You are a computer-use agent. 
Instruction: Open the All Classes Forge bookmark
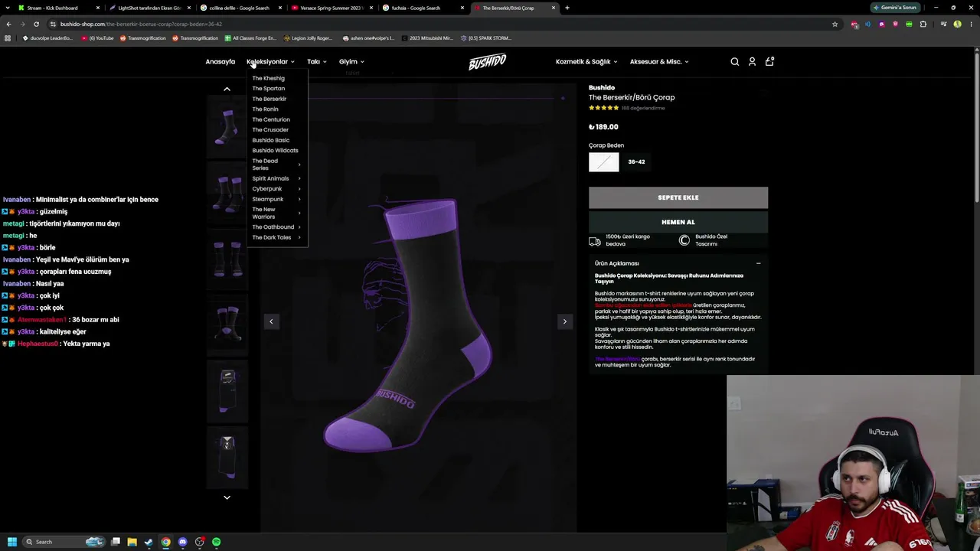tap(250, 37)
